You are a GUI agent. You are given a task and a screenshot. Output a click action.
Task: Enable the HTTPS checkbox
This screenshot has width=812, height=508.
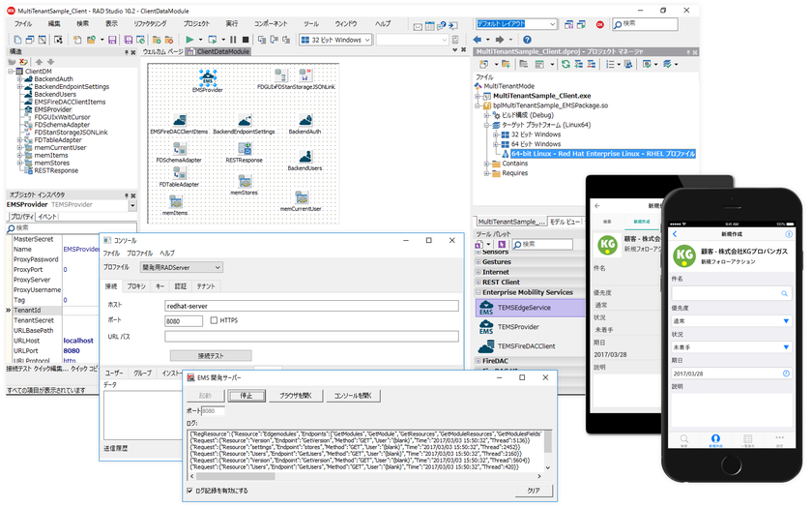click(215, 320)
